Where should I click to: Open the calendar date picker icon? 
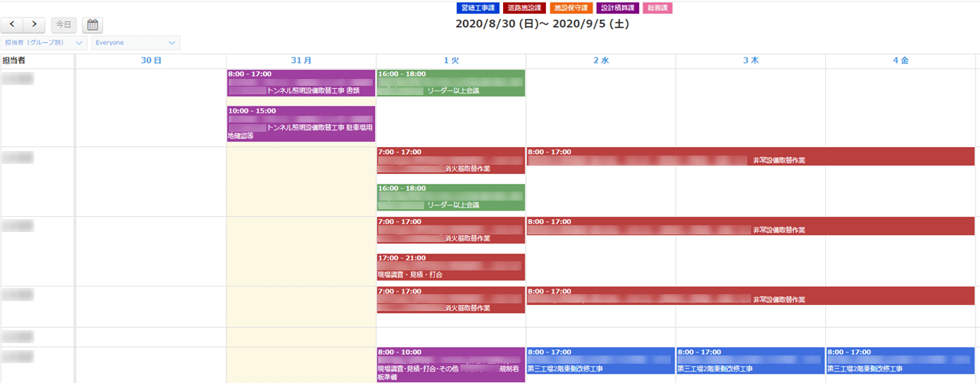pos(92,25)
